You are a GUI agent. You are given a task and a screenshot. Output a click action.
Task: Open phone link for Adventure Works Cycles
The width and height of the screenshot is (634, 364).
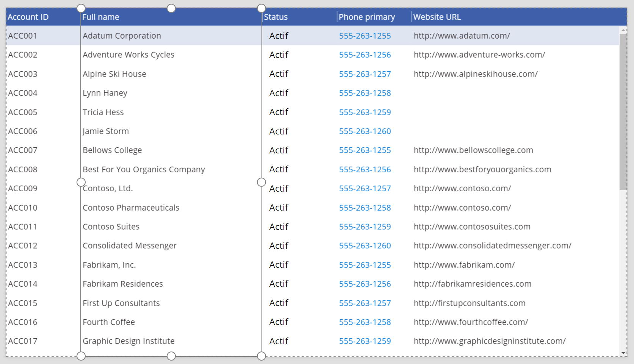tap(365, 55)
